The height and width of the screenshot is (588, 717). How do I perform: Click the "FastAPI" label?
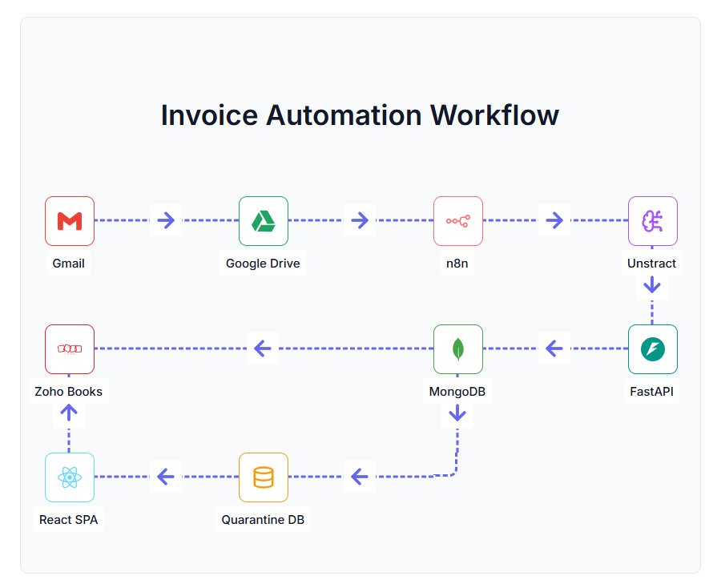651,392
